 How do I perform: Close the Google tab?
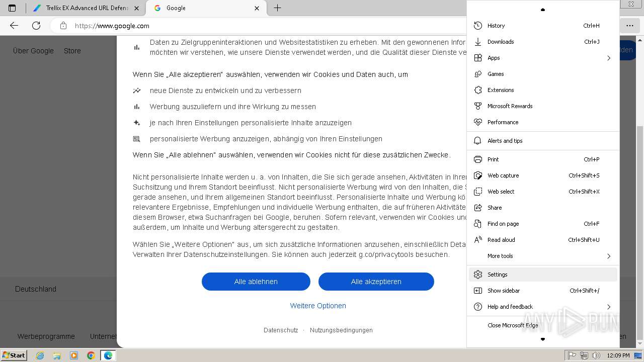(x=257, y=8)
